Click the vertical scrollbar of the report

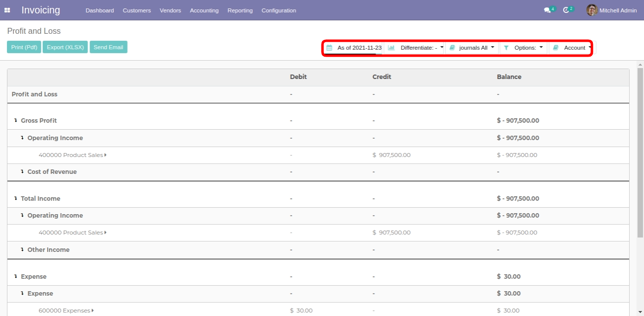[640, 149]
